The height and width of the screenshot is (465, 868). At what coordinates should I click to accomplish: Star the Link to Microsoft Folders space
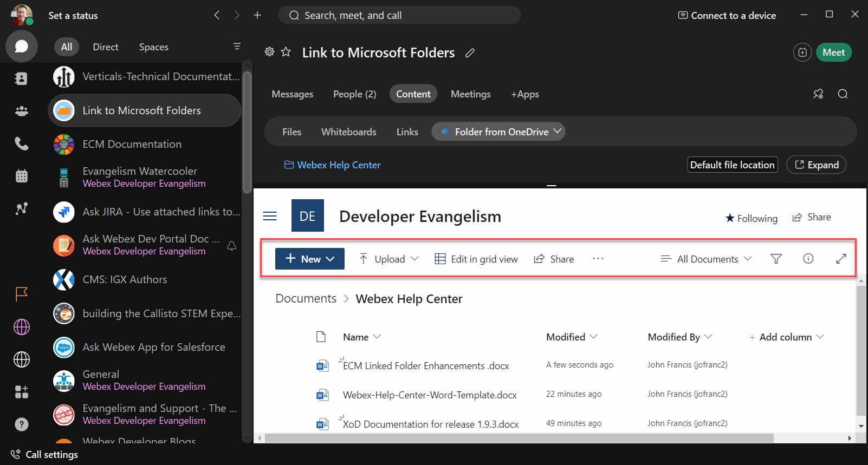pos(286,52)
